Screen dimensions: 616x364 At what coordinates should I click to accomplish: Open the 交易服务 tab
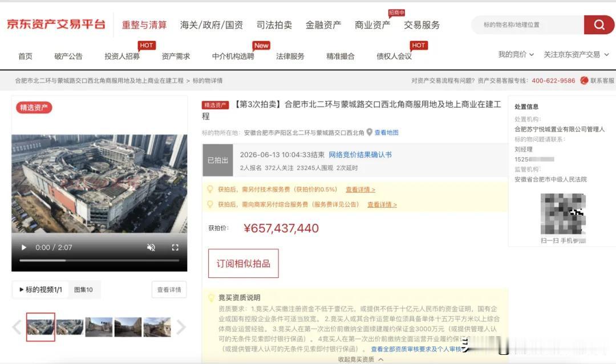422,25
